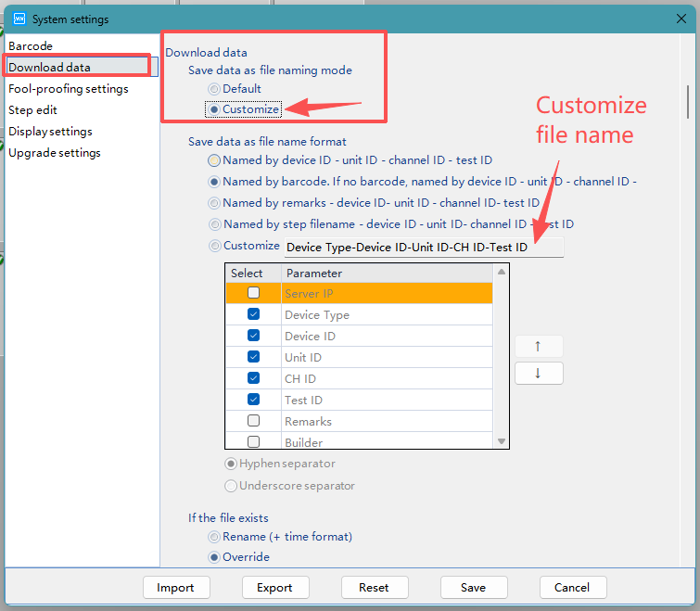700x611 pixels.
Task: Select the Device Type parameter row
Action: coord(359,314)
